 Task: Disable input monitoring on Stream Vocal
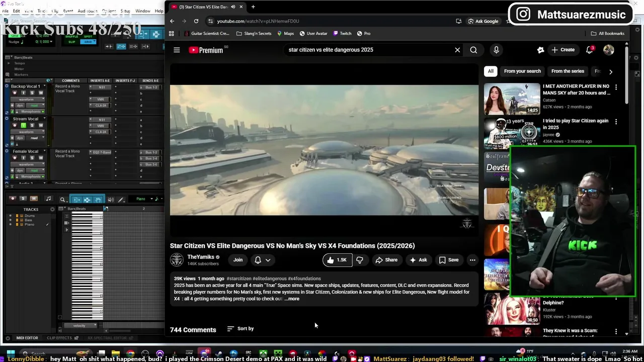tap(23, 125)
